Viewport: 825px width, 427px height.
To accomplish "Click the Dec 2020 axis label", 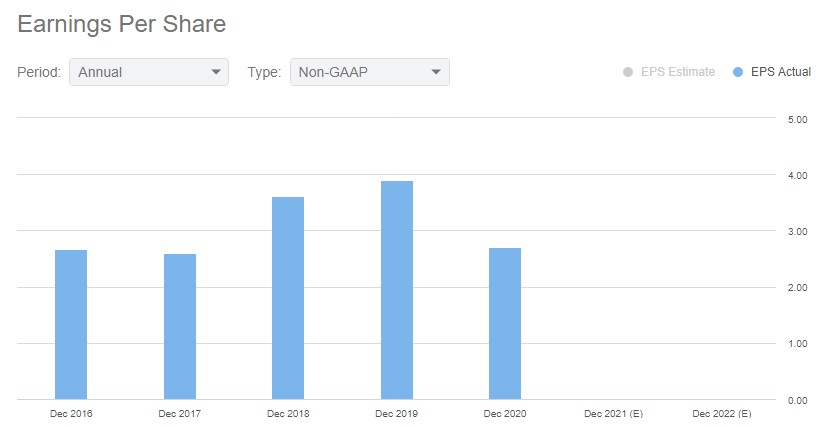I will [505, 414].
